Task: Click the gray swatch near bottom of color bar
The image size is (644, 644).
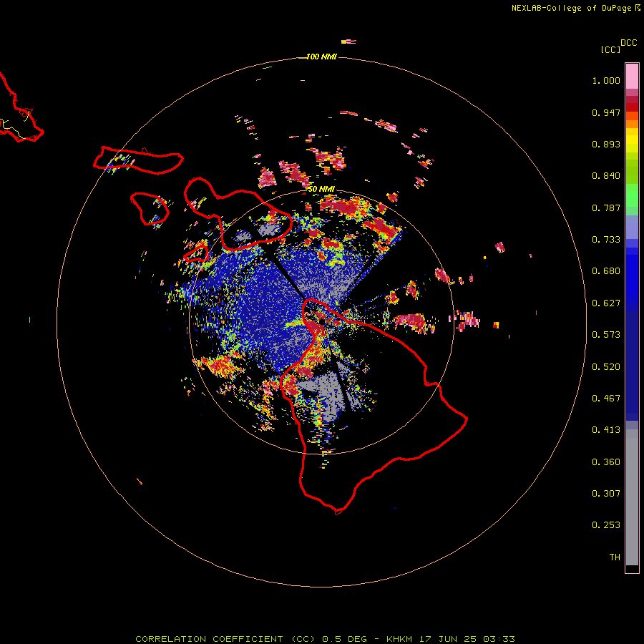Action: (x=632, y=497)
